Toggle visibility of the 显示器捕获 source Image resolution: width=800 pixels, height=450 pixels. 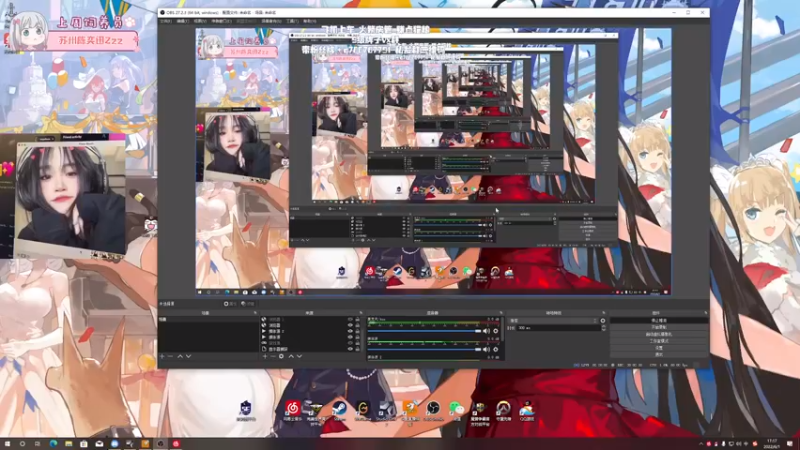(350, 349)
